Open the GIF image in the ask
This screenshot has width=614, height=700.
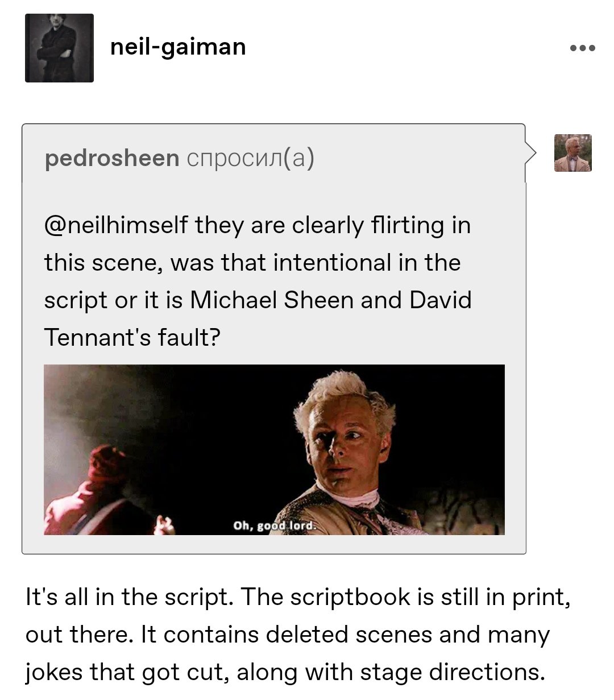[x=274, y=449]
